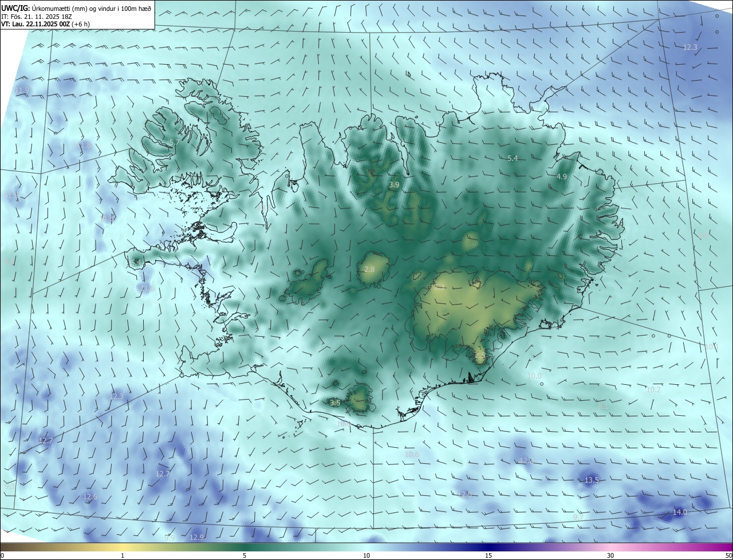Click the 5.7 label on the Westfjords
Screen dimensions: 733x560
(x=175, y=142)
